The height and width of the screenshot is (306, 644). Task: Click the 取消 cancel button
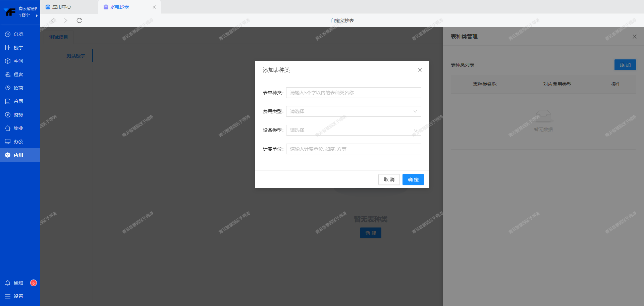(389, 180)
